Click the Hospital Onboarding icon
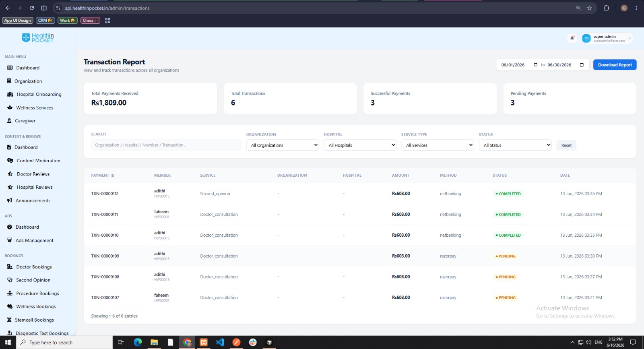644x349 pixels. coord(10,94)
